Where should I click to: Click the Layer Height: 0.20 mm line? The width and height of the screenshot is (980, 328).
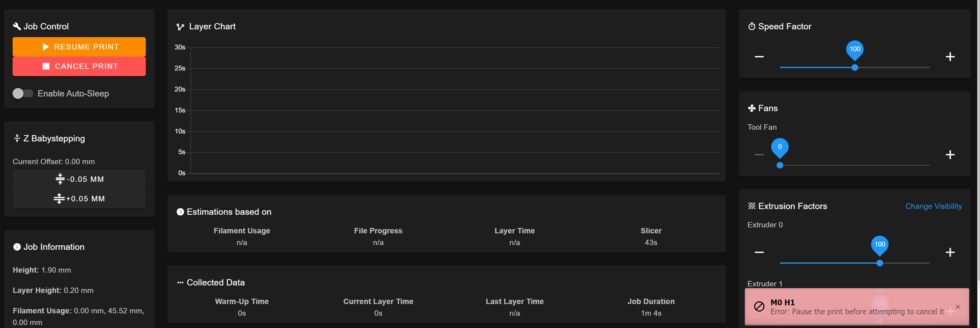[x=53, y=291]
